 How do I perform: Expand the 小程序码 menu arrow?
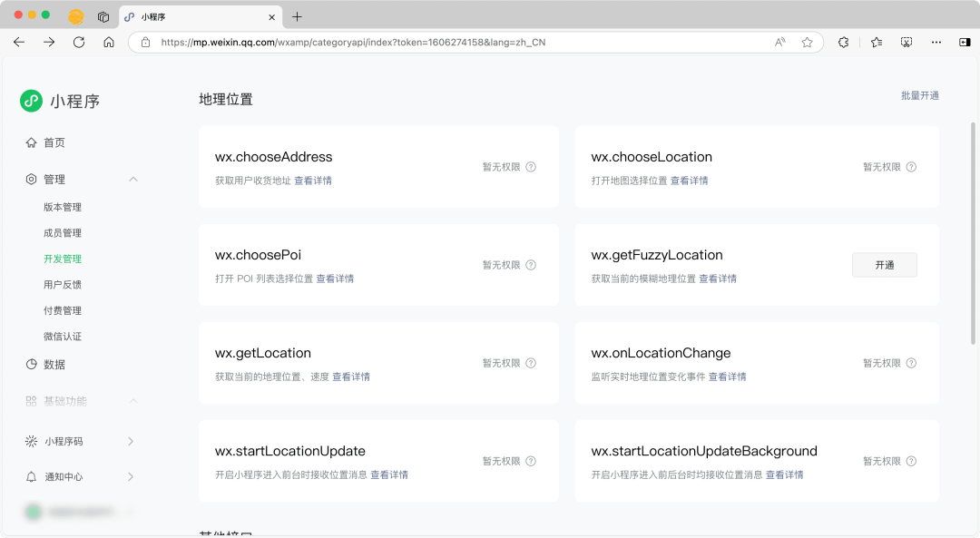131,441
